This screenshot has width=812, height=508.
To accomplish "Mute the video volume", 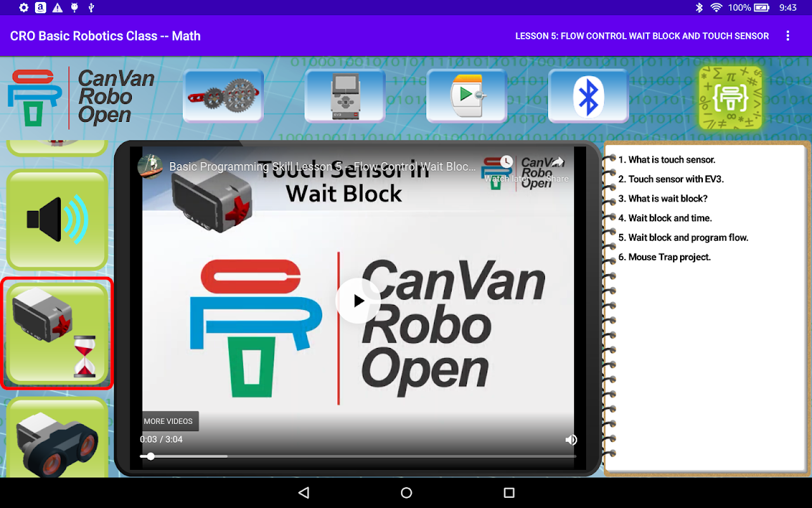I will click(571, 439).
